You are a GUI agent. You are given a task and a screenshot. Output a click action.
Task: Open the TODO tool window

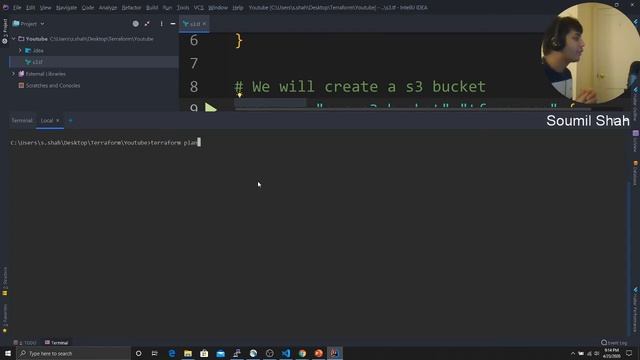coord(25,342)
